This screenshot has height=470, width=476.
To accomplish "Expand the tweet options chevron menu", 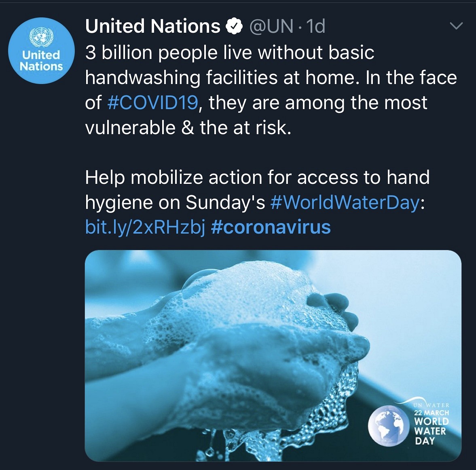I will pos(456,26).
